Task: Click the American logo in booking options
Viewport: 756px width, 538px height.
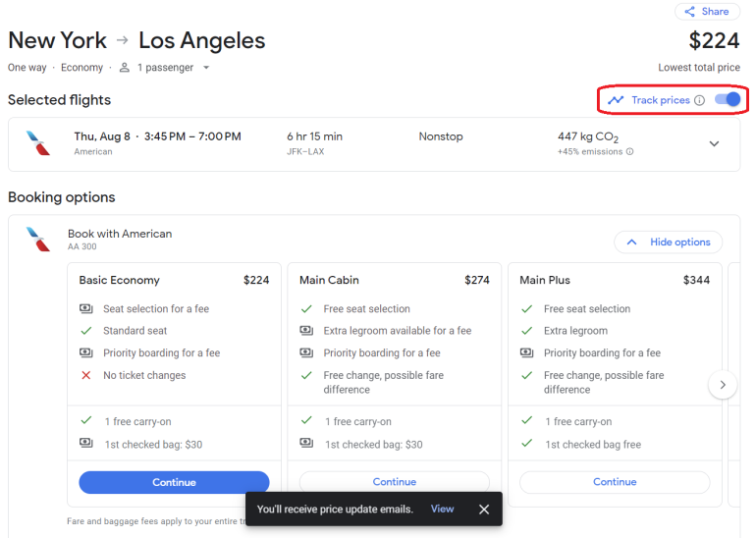Action: coord(38,240)
